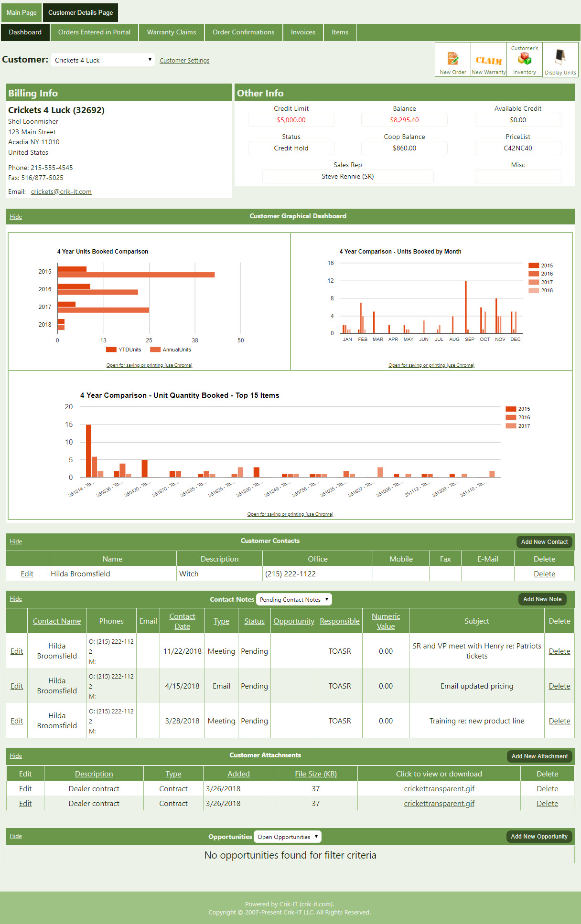Edit the Hilda Broomsfield contact row
The image size is (581, 924).
27,574
